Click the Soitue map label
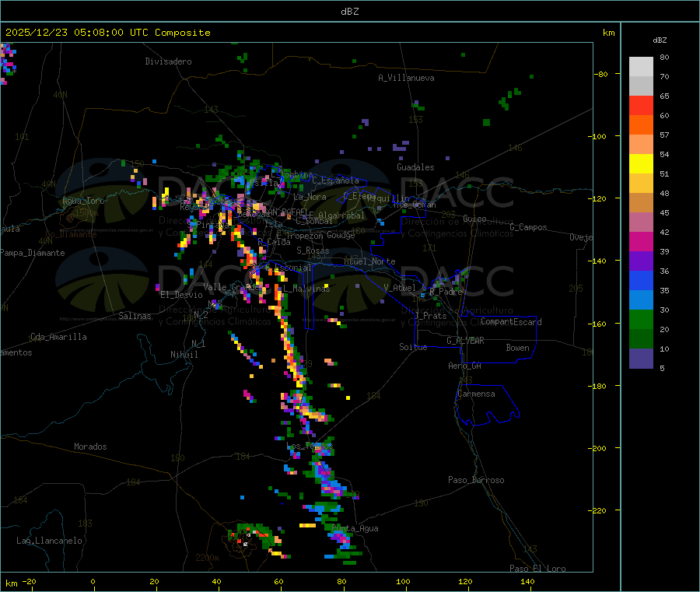 click(x=413, y=347)
